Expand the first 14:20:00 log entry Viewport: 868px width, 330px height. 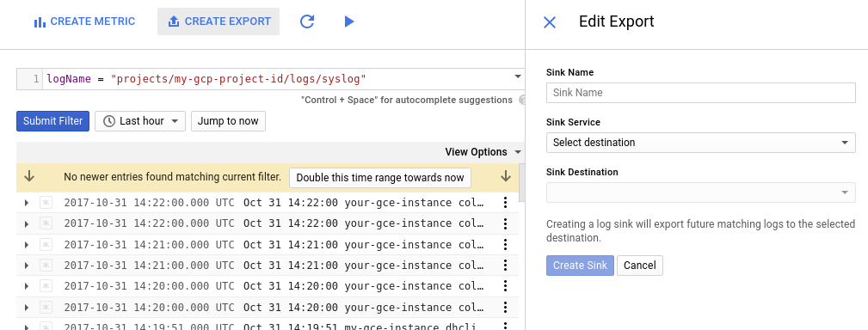(26, 286)
